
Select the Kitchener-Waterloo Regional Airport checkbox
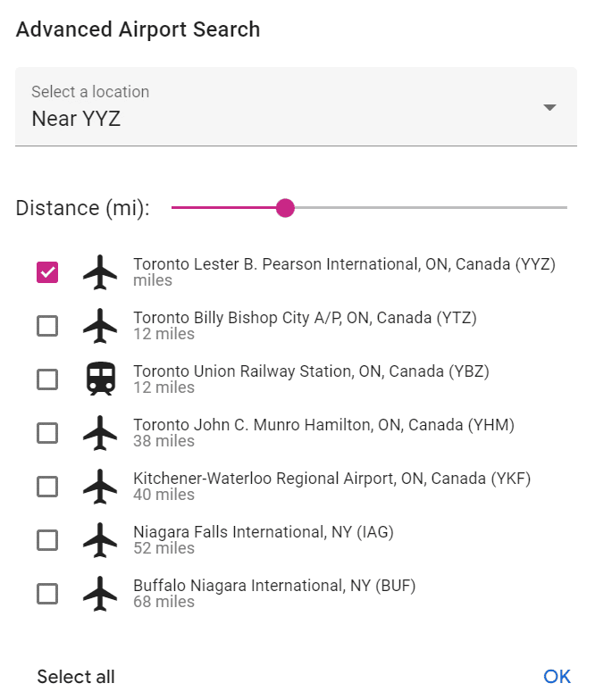tap(47, 487)
